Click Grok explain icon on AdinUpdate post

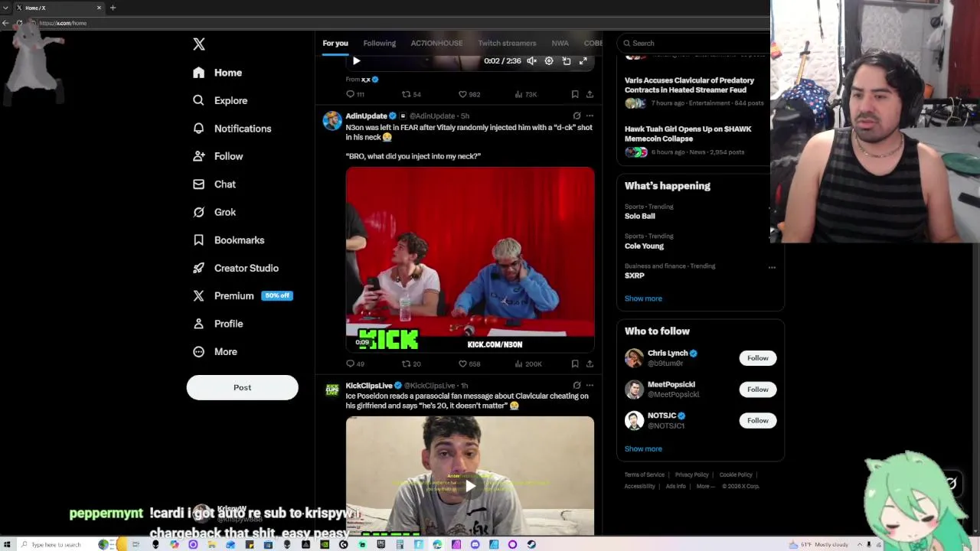tap(577, 116)
